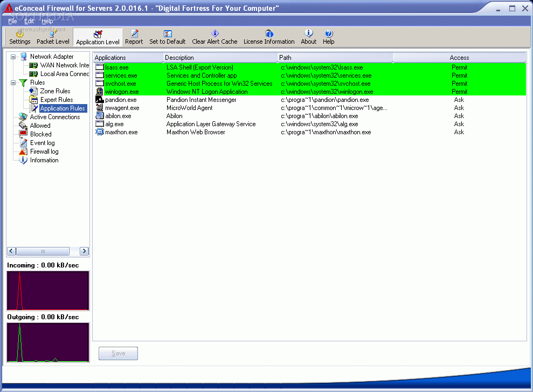Click the Expert Rules icon

(x=33, y=100)
